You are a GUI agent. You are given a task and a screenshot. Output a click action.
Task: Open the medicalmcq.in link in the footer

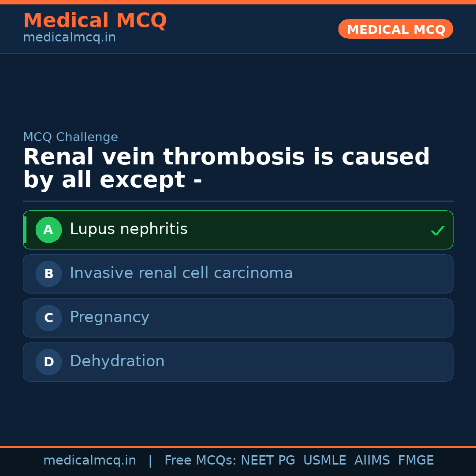[89, 461]
